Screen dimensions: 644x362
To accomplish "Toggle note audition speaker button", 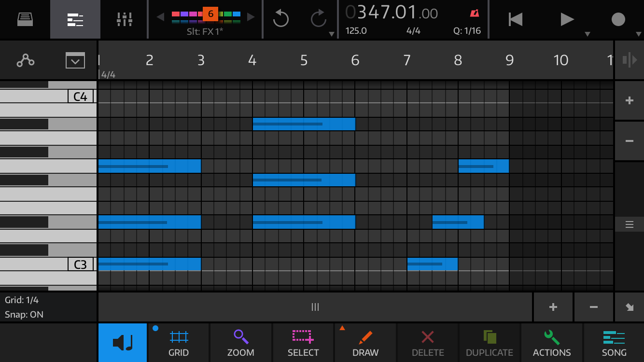I will click(123, 343).
